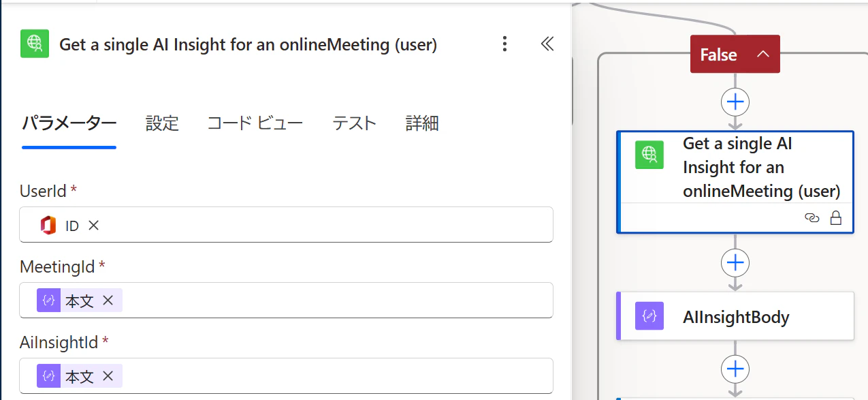Open the three-dot more options menu
868x400 pixels.
pos(504,44)
